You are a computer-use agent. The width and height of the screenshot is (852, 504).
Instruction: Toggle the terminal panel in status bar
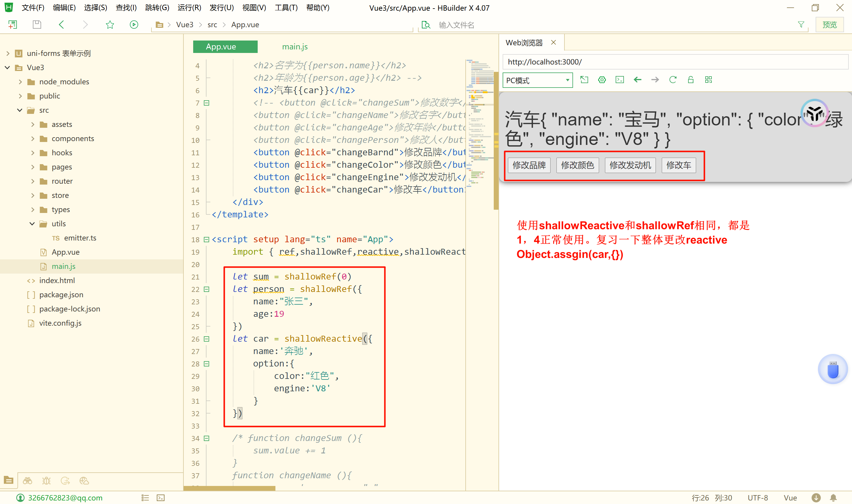pos(161,497)
